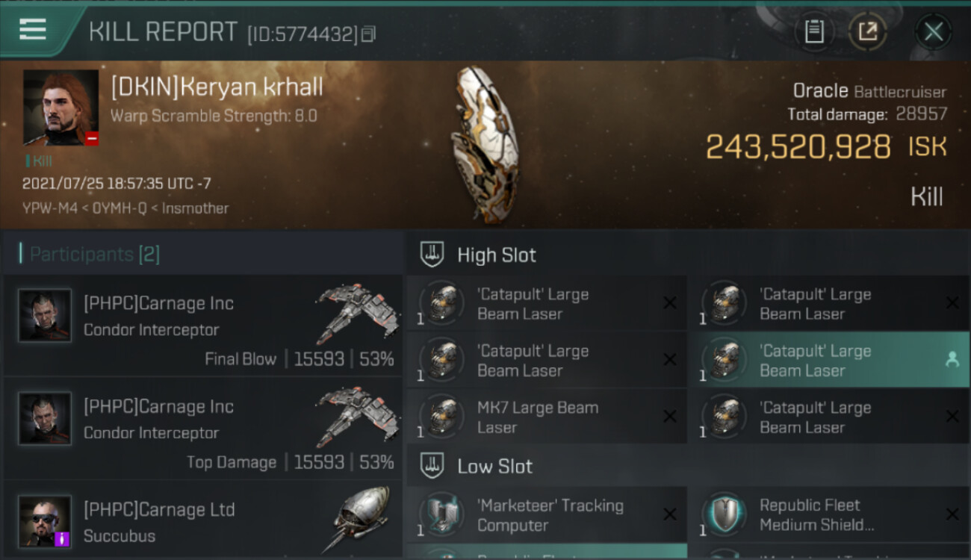
Task: Select the MK7 Large Beam Laser item
Action: click(547, 417)
